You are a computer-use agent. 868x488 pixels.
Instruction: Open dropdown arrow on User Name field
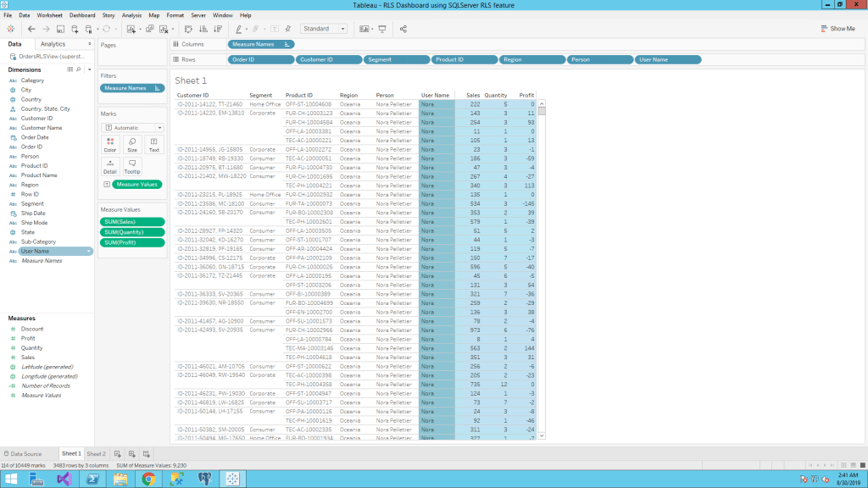coord(88,252)
